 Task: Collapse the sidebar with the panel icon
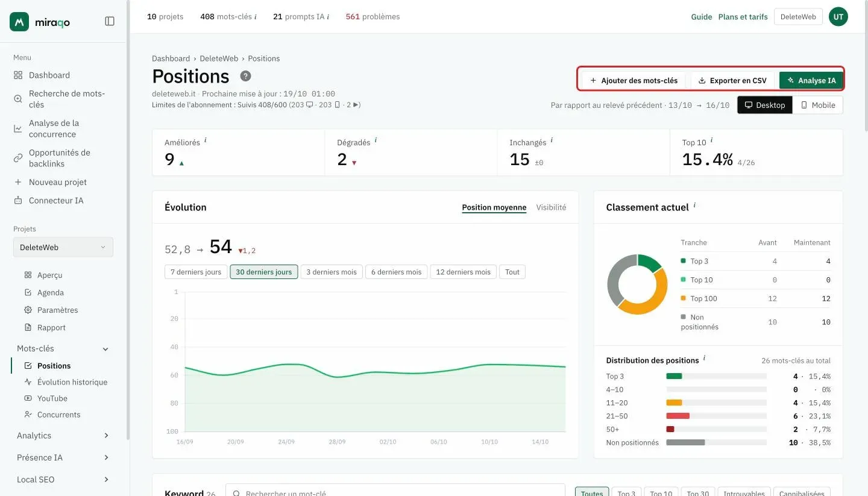(110, 21)
